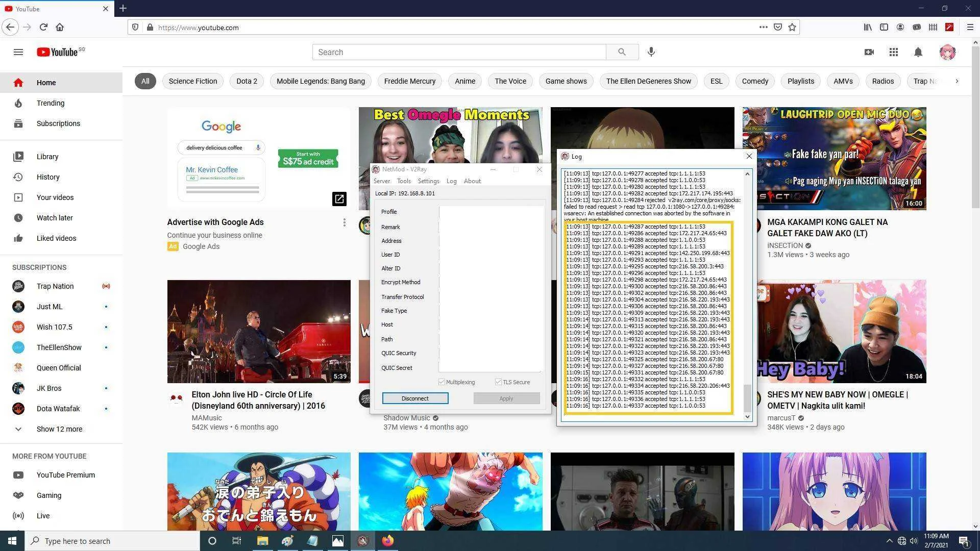Go back with the Firefox back arrow
980x551 pixels.
[10, 27]
